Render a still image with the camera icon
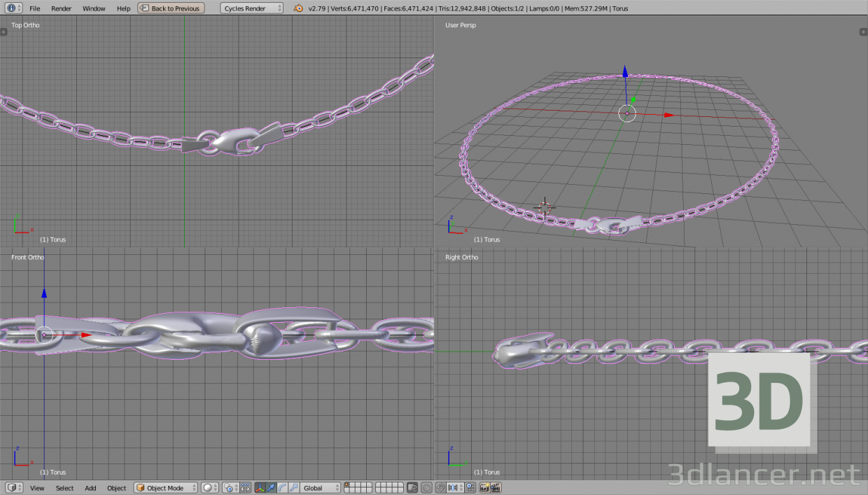The image size is (868, 495). click(484, 487)
